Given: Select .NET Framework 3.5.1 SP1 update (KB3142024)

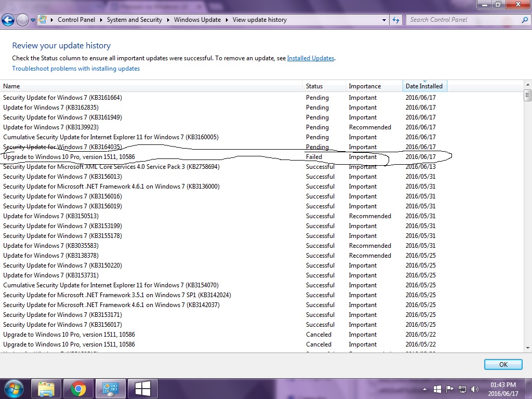Looking at the screenshot, I should (223, 295).
